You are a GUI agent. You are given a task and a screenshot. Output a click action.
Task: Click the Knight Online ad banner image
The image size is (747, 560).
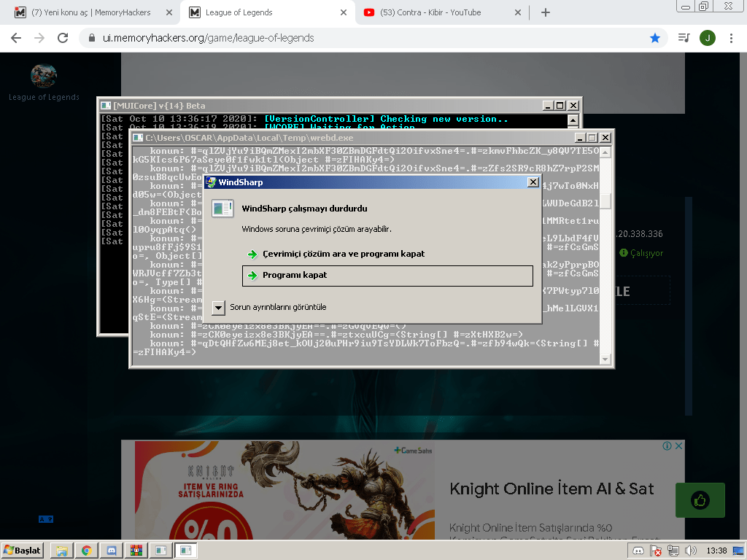click(x=285, y=491)
